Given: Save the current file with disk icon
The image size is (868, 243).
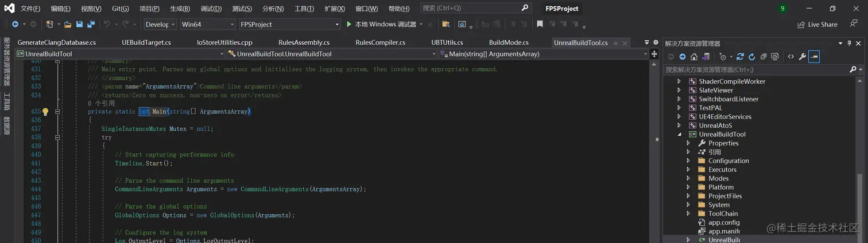Looking at the screenshot, I should [x=79, y=24].
